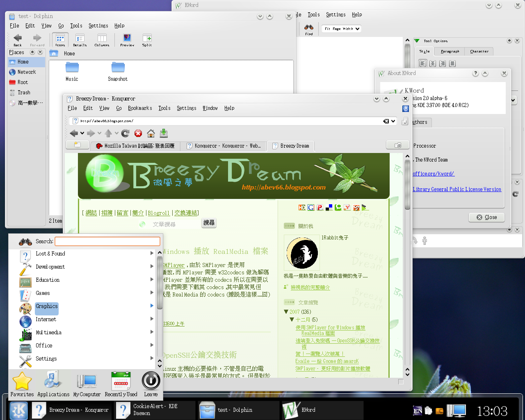Close the About KWord dialog
Screen dimensions: 525x420
tap(486, 217)
